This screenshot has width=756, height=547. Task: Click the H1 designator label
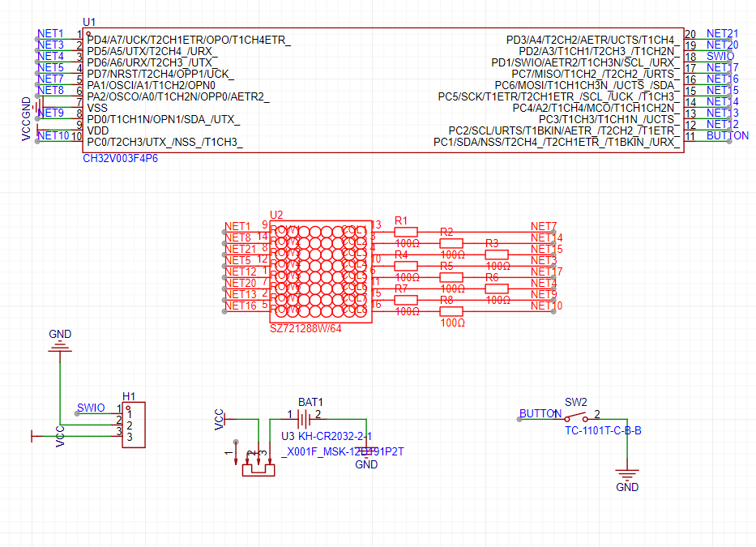coord(129,396)
